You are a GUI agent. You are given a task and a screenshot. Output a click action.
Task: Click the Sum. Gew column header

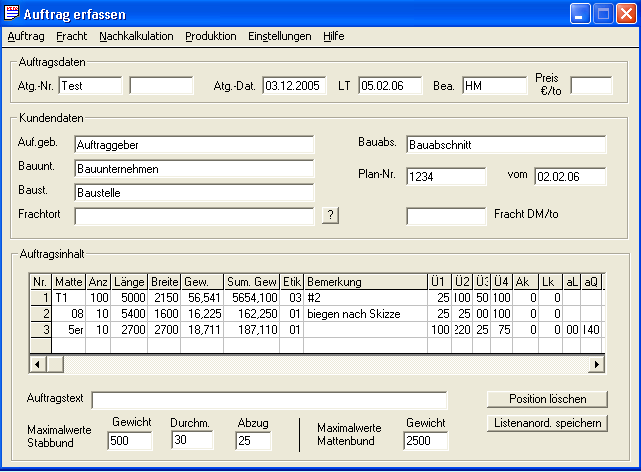tap(251, 282)
